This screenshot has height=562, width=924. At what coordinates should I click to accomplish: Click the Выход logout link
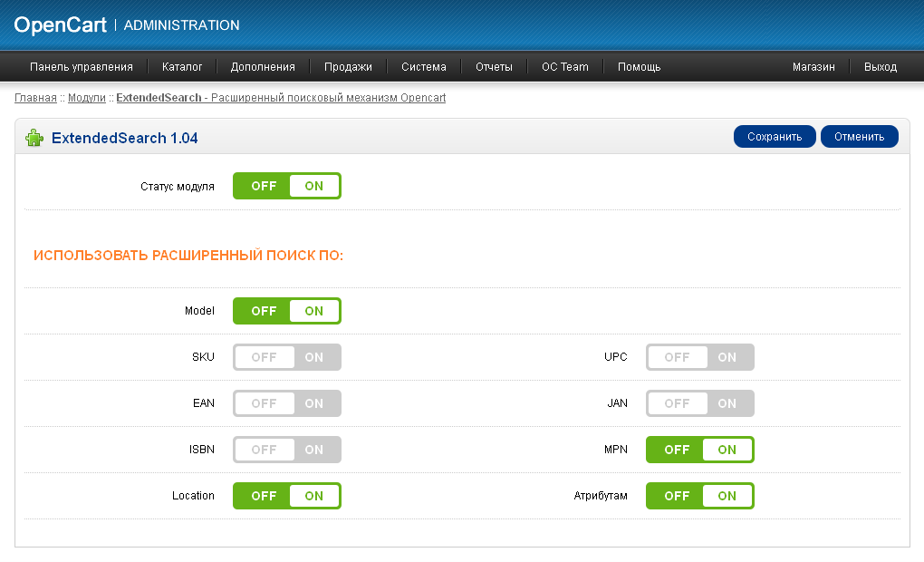pos(880,67)
